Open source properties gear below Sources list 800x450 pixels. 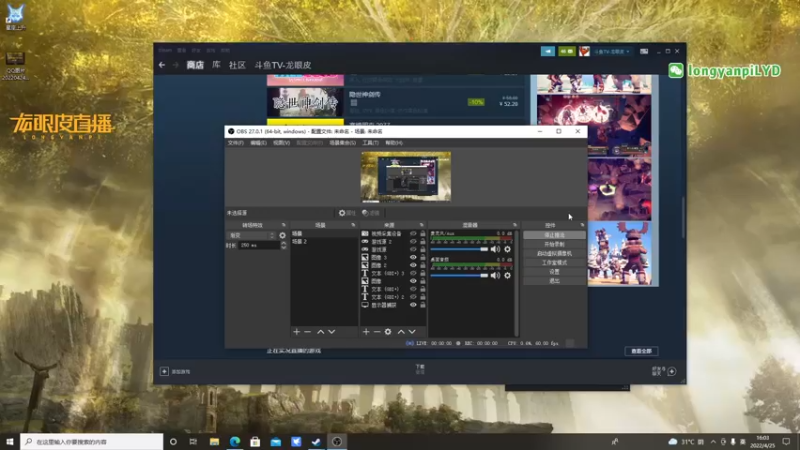388,332
